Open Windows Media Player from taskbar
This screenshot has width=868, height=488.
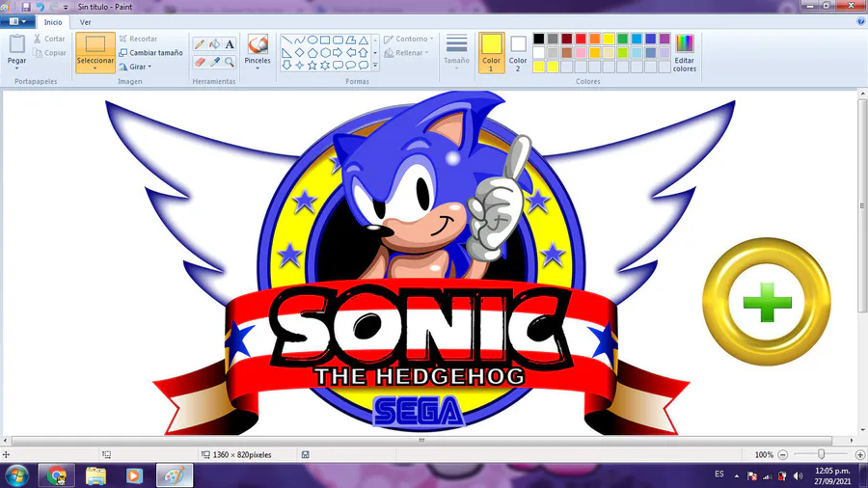pyautogui.click(x=134, y=475)
